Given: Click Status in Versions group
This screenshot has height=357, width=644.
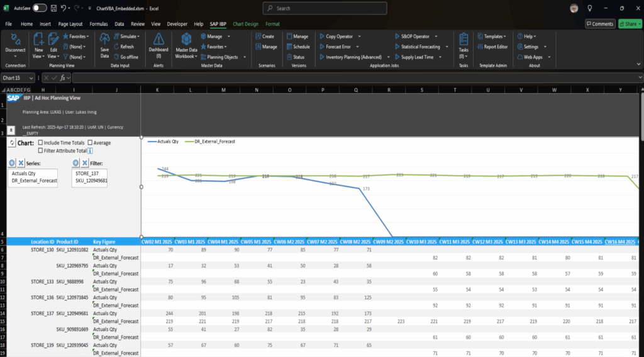Looking at the screenshot, I should [296, 57].
